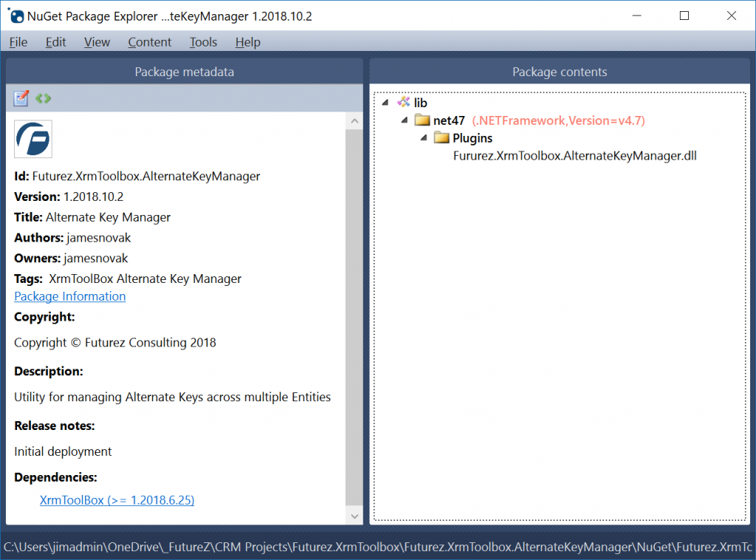Collapse the net47 tree node
The image size is (756, 560).
pos(405,120)
